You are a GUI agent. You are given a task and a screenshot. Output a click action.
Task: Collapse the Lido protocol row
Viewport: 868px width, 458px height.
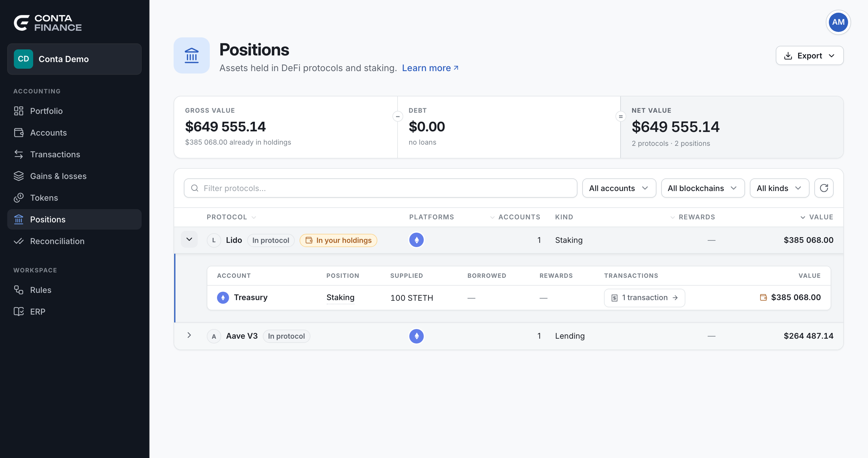pos(189,240)
